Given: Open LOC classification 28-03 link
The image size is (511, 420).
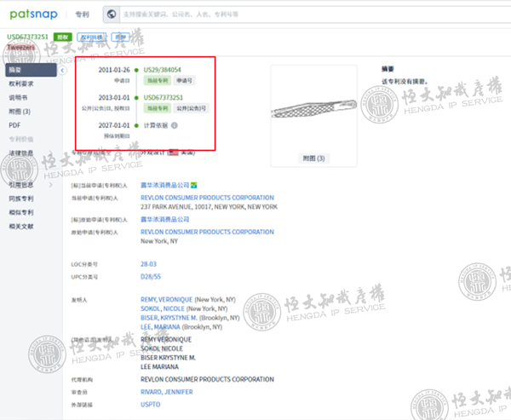Looking at the screenshot, I should (x=148, y=264).
